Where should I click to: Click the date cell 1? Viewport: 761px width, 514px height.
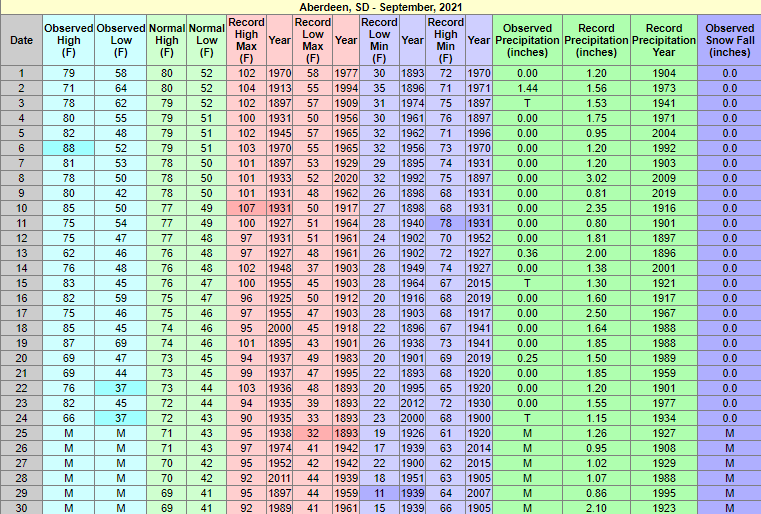(x=21, y=73)
